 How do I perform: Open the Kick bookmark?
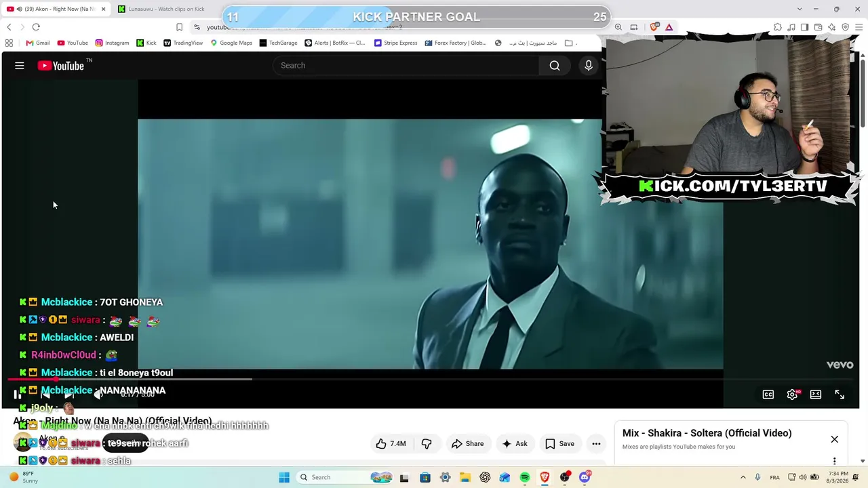click(x=146, y=43)
